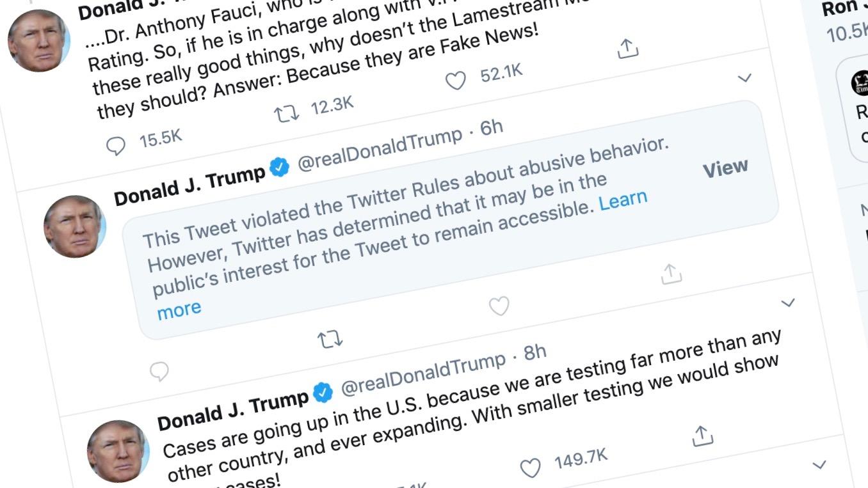The image size is (868, 488).
Task: Open Trump avatar beside the Fauci tweet
Action: tap(39, 40)
